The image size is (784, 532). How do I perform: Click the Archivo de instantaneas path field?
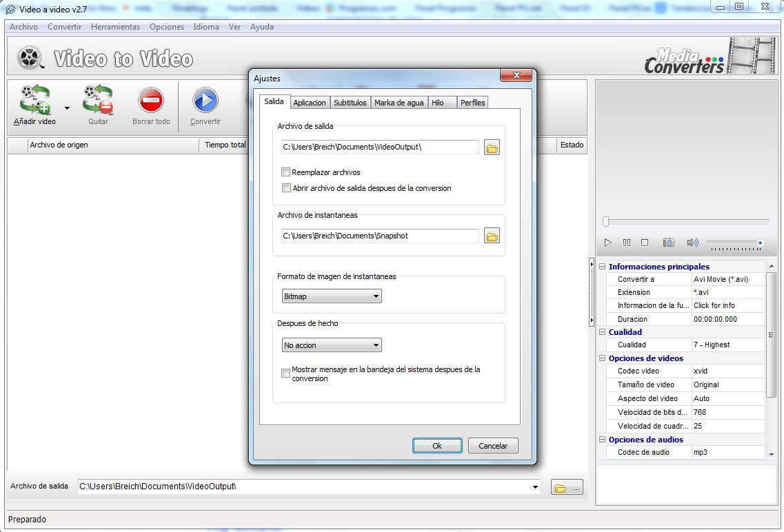pos(380,236)
